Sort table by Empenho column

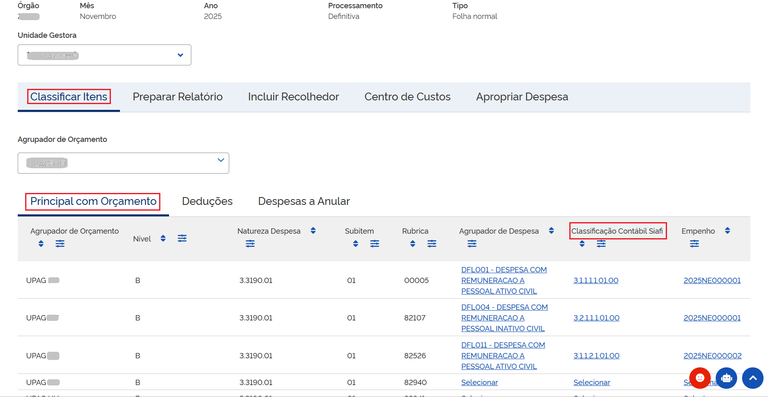[x=727, y=231]
